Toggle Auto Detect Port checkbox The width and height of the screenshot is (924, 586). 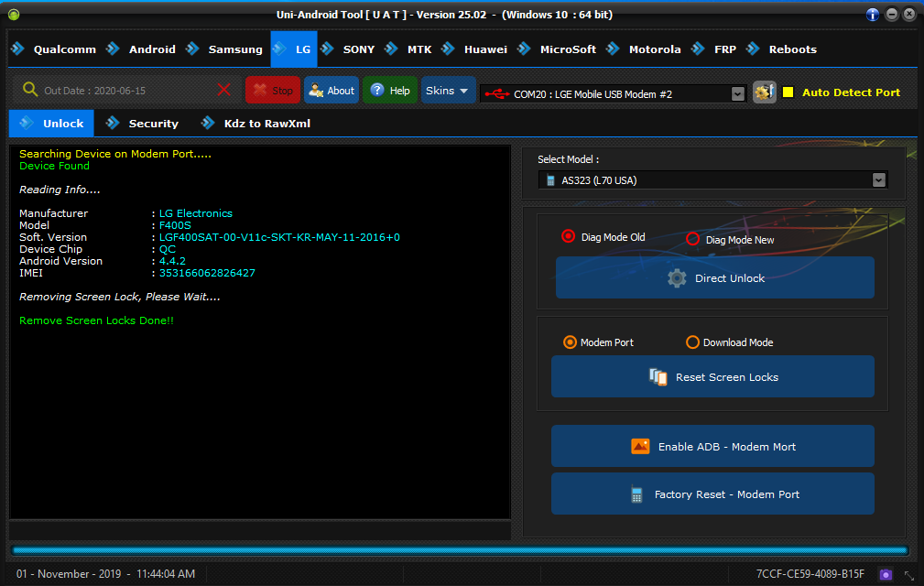click(788, 92)
